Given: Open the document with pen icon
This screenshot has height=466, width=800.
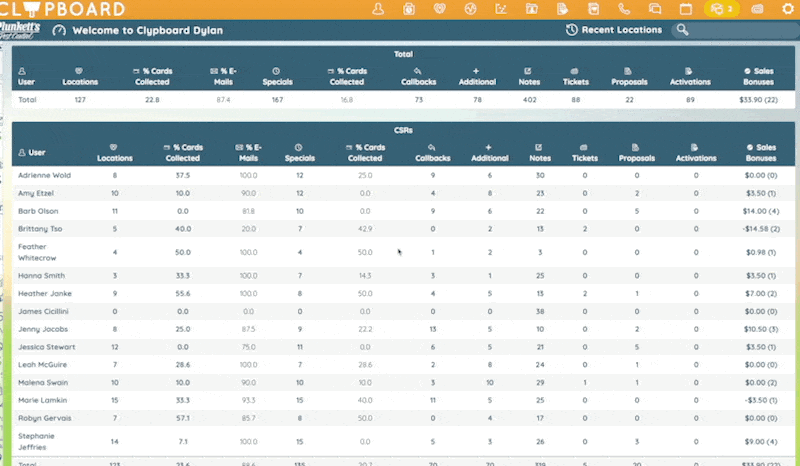Looking at the screenshot, I should pyautogui.click(x=562, y=9).
